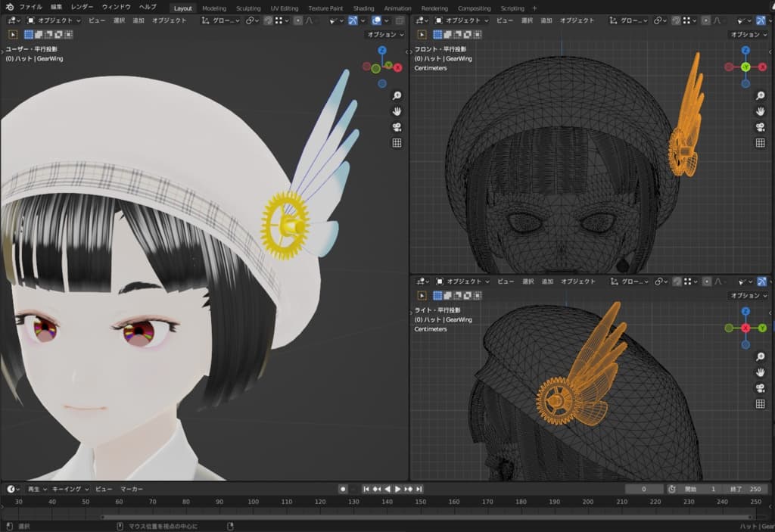Screen dimensions: 775x532
Task: Click the current frame number field
Action: pos(645,490)
